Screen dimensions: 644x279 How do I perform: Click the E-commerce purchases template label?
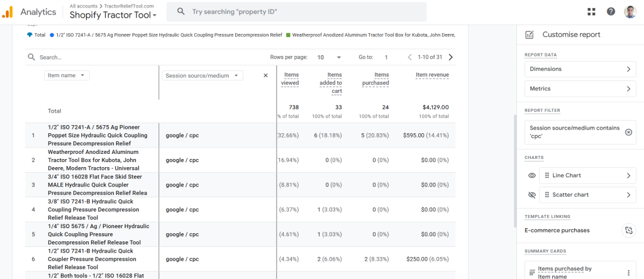[x=557, y=230]
